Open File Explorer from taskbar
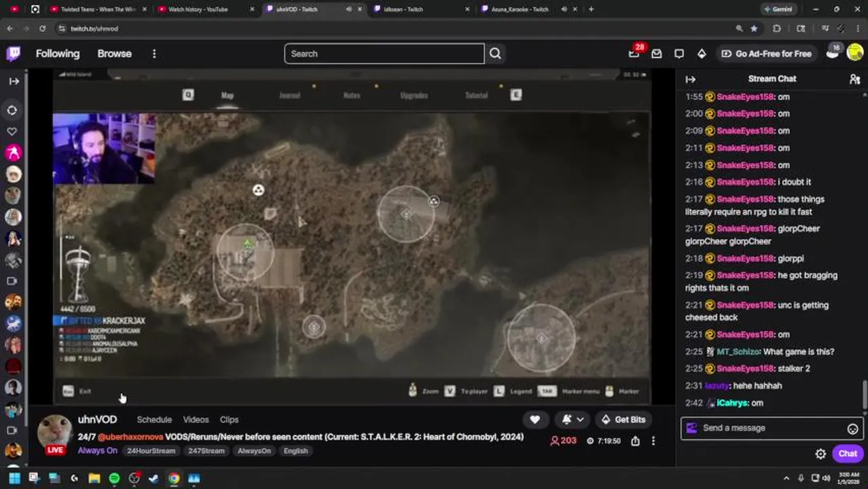 coord(94,479)
